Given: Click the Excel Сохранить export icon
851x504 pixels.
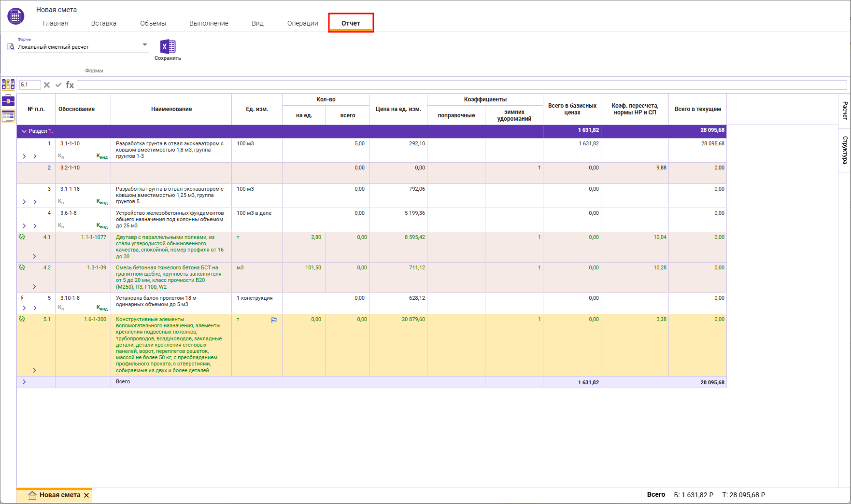Looking at the screenshot, I should tap(168, 47).
